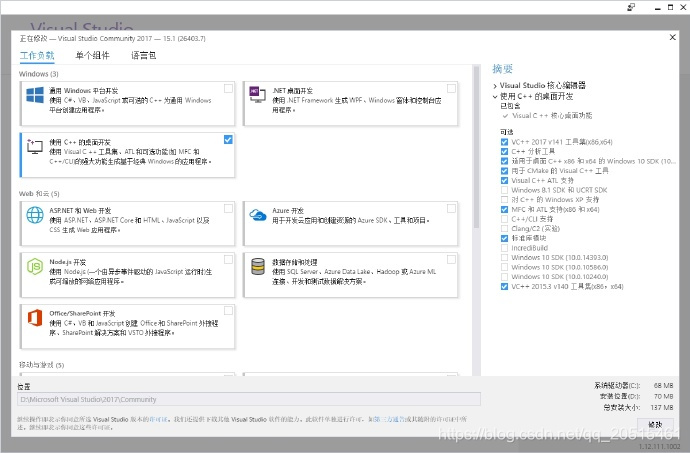Click the Modify button

point(655,425)
